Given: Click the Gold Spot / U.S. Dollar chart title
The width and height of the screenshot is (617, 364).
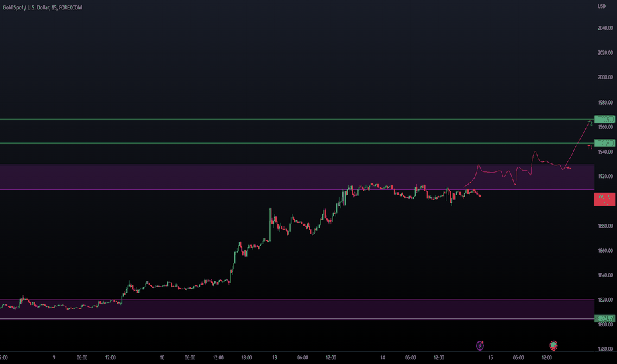Looking at the screenshot, I should 42,7.
